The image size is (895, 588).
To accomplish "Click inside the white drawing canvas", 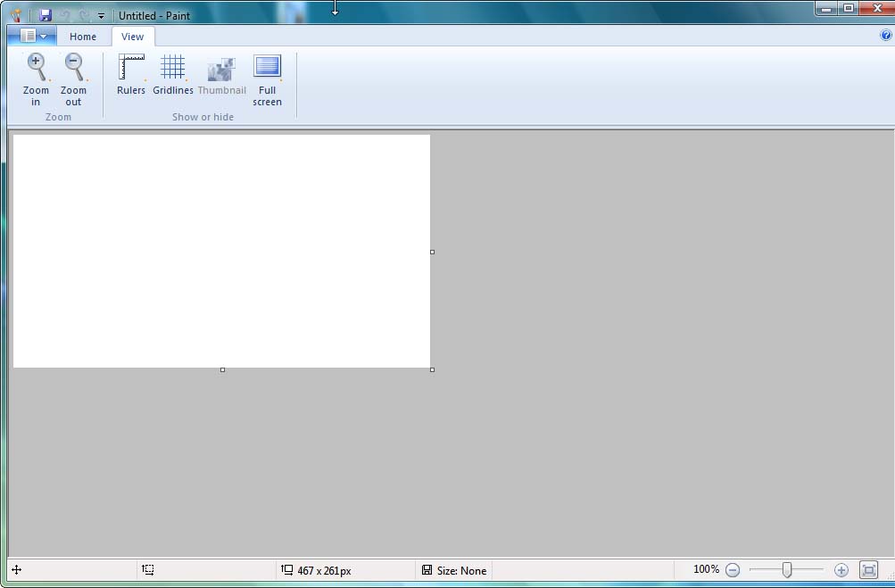I will click(221, 250).
